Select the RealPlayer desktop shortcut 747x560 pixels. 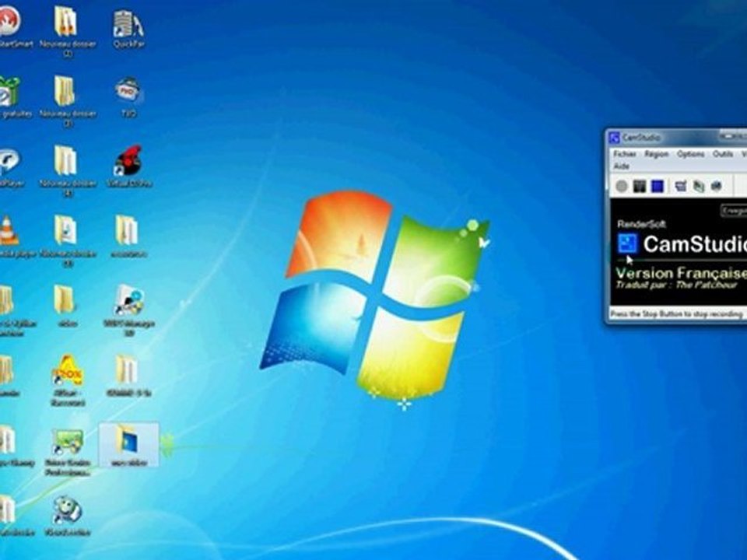click(9, 166)
